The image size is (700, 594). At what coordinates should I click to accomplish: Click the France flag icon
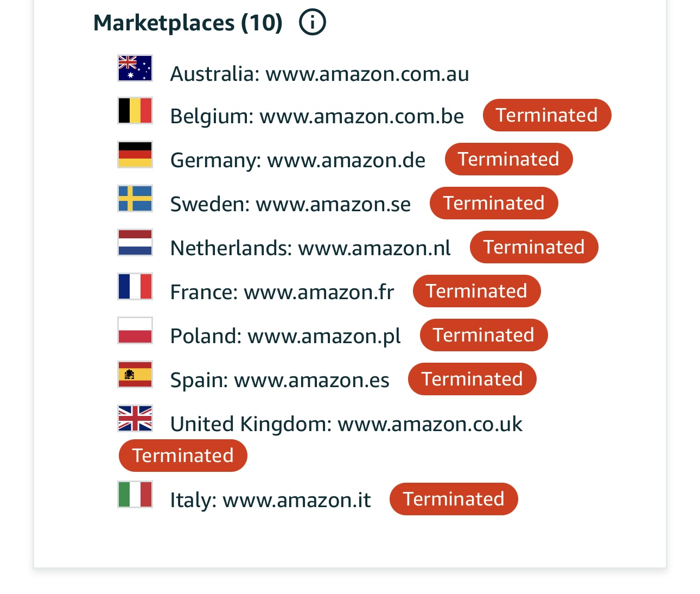coord(135,287)
